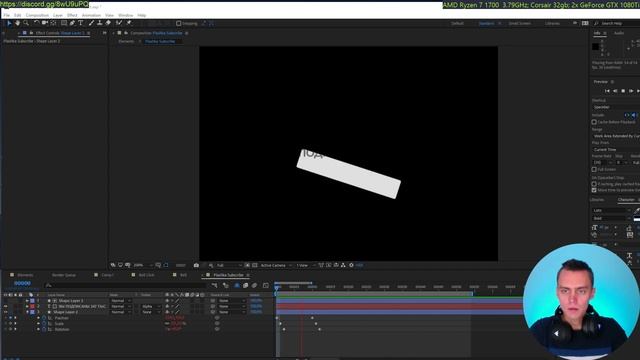Switch to Render Queue tab
This screenshot has width=640, height=360.
coord(64,275)
